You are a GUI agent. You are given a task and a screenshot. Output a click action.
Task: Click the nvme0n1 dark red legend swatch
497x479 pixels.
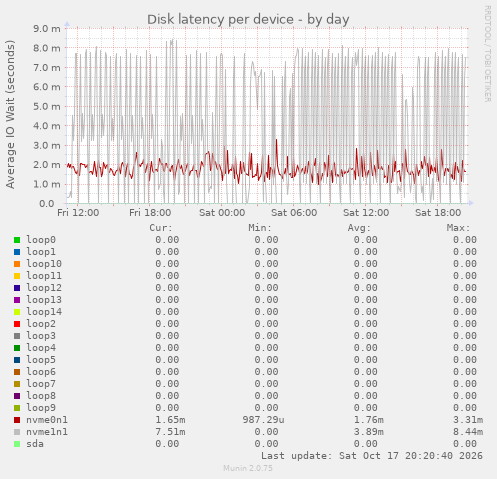(17, 420)
